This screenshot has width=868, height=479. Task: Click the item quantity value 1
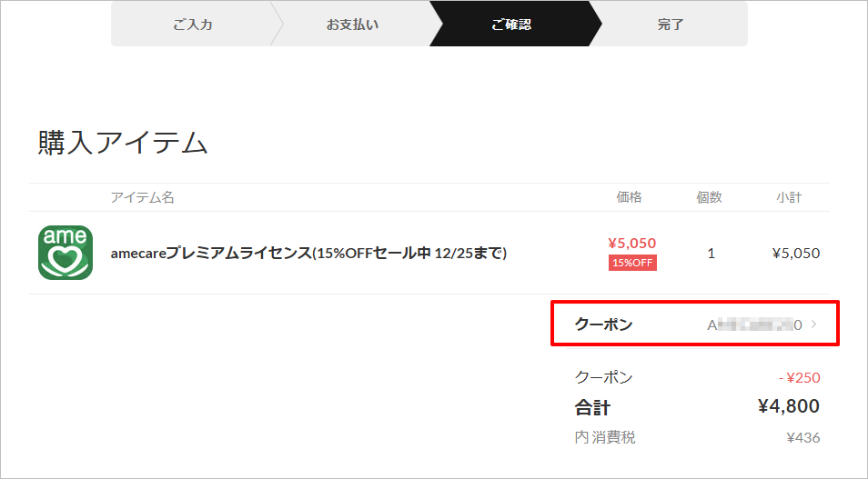(711, 254)
